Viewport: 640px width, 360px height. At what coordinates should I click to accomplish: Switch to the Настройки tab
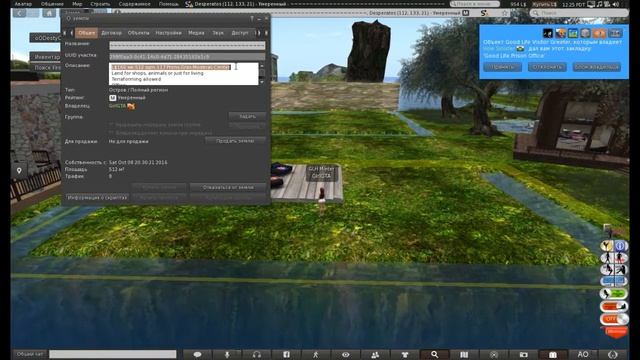coord(168,33)
